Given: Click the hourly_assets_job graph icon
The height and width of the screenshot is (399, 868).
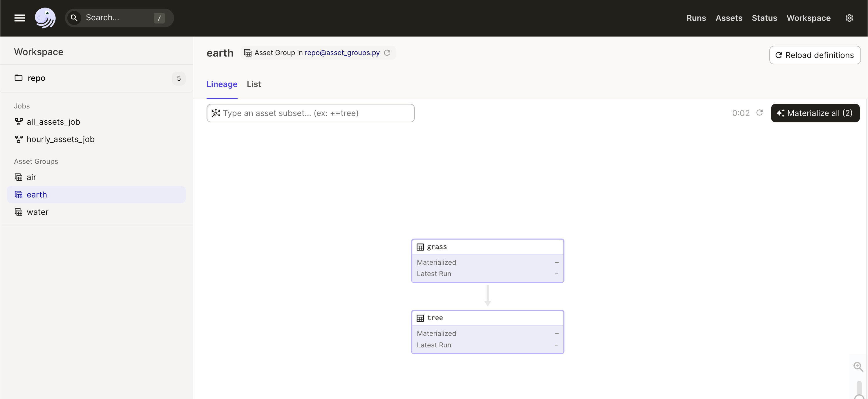Looking at the screenshot, I should (19, 139).
